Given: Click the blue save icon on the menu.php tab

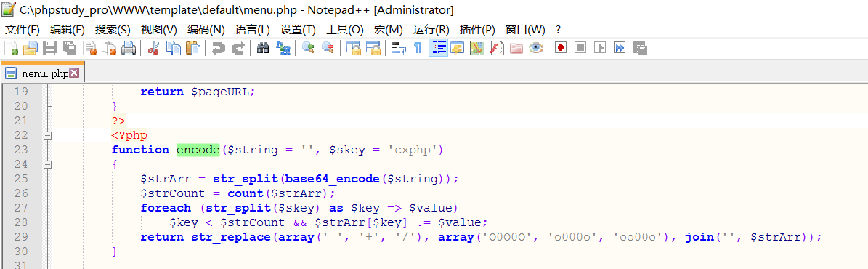Looking at the screenshot, I should [10, 73].
